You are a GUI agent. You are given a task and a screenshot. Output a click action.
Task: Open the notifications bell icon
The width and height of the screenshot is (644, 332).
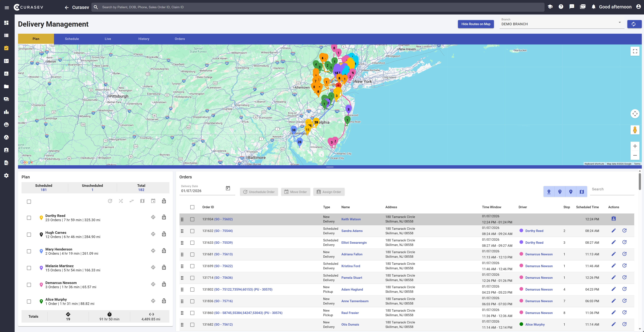click(594, 7)
